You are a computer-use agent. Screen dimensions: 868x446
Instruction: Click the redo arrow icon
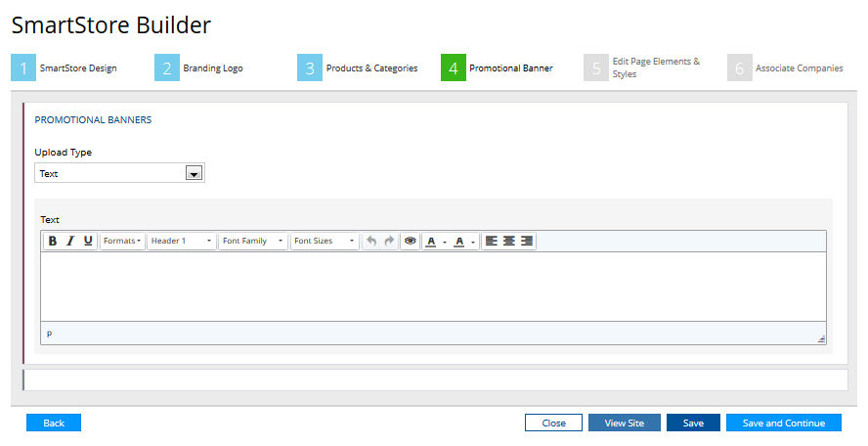[389, 241]
